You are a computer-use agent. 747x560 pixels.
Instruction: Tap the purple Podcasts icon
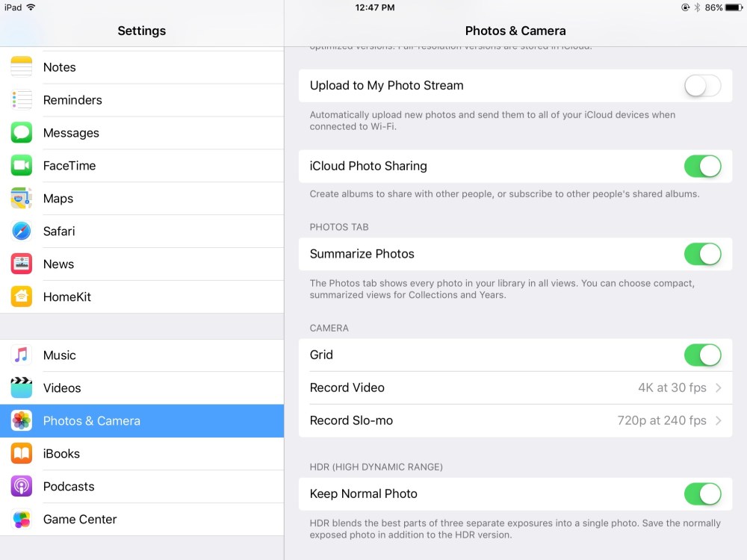pos(22,487)
